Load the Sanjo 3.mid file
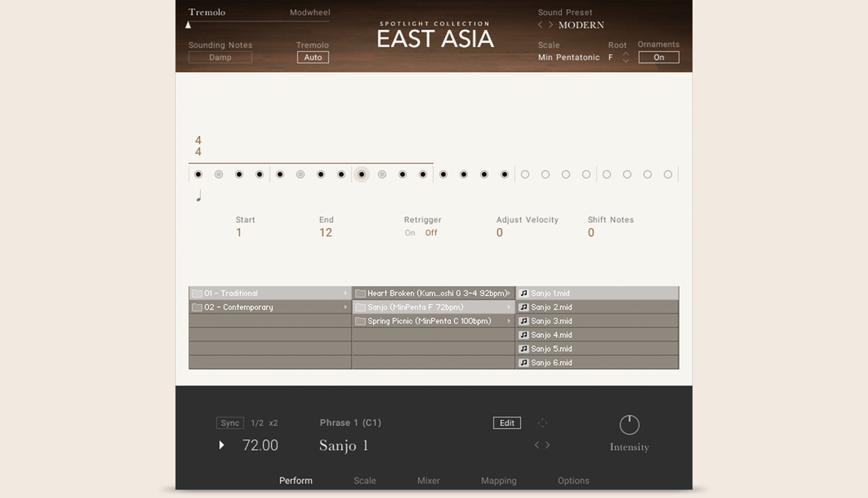The height and width of the screenshot is (498, 868). pyautogui.click(x=597, y=321)
